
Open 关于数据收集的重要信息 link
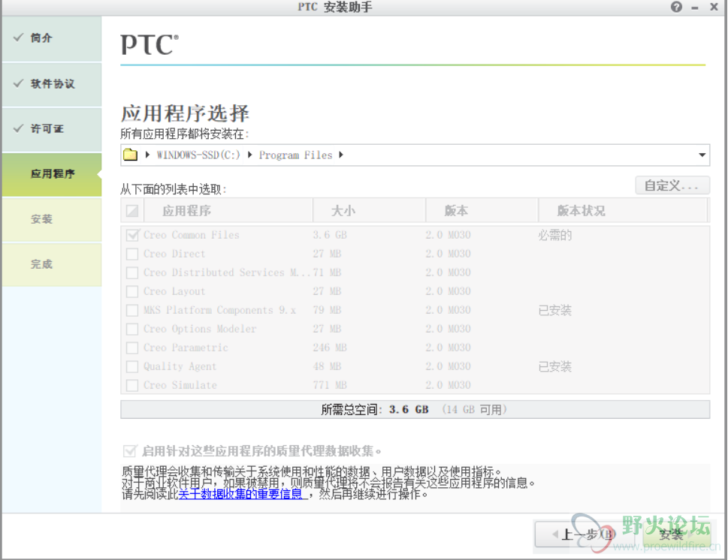point(240,495)
